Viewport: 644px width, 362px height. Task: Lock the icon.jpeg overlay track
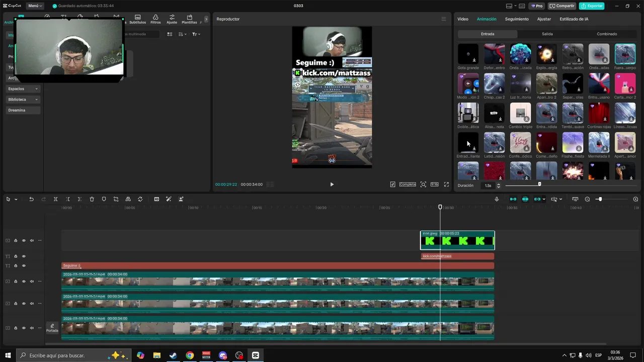click(16, 240)
